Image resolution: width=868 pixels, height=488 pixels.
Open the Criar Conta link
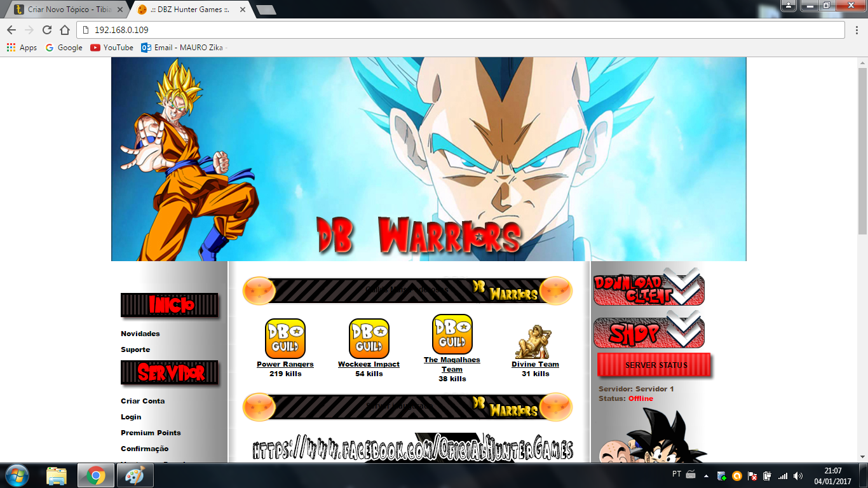(x=143, y=401)
